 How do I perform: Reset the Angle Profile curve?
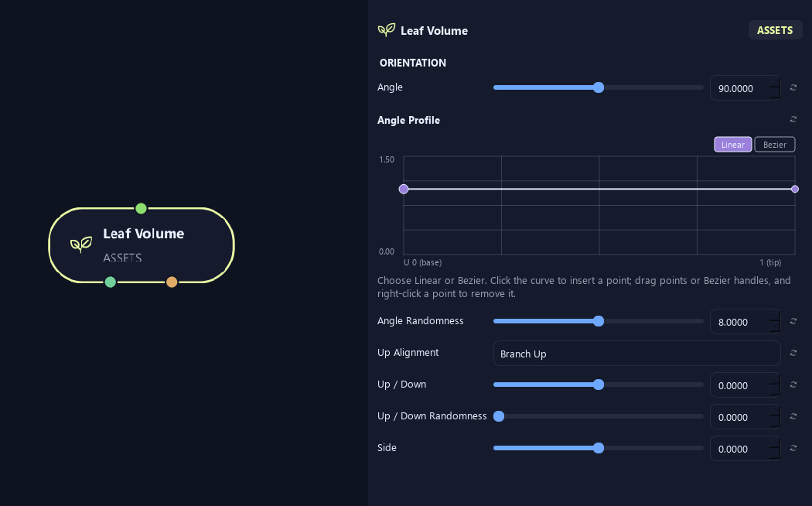point(793,120)
